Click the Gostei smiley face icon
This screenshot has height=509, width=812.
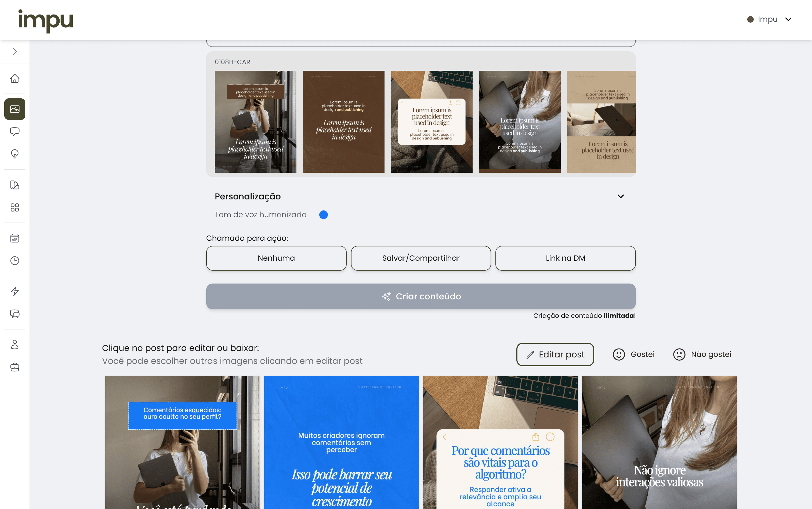pos(619,354)
